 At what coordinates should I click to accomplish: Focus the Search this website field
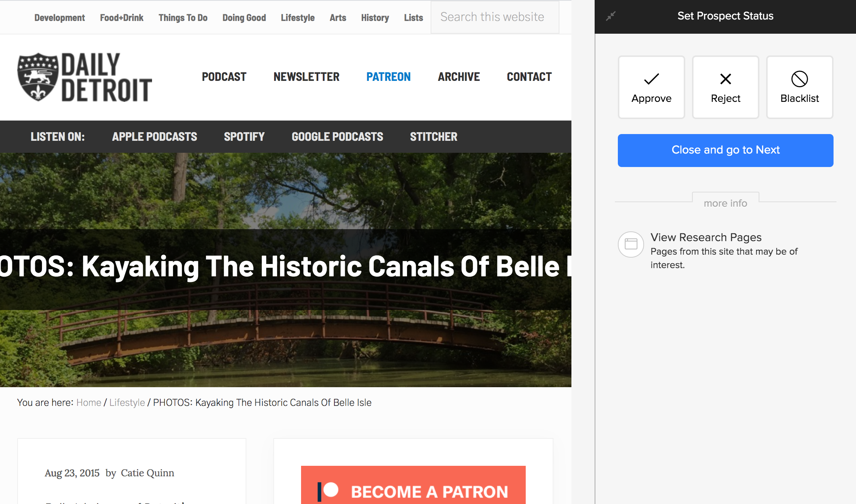tap(494, 17)
